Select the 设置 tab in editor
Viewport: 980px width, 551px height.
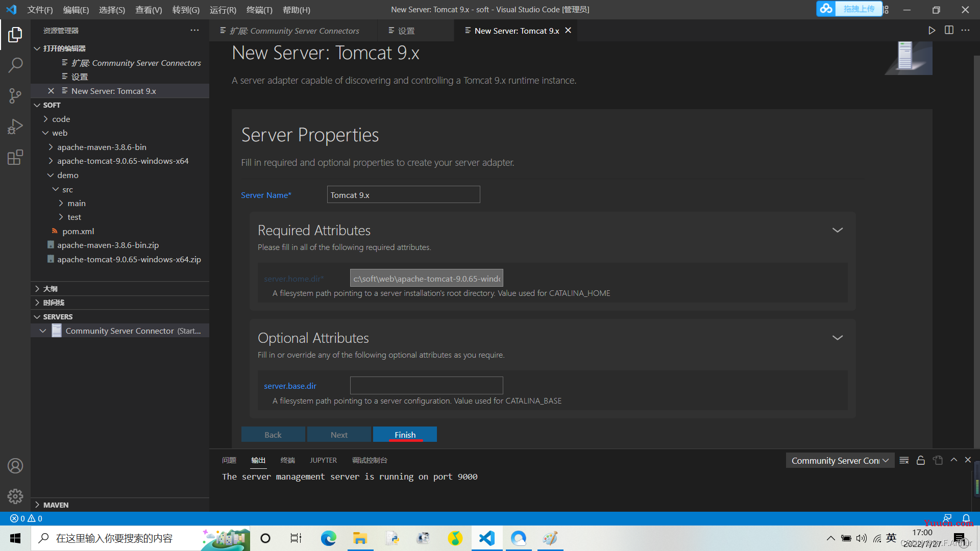click(x=407, y=30)
